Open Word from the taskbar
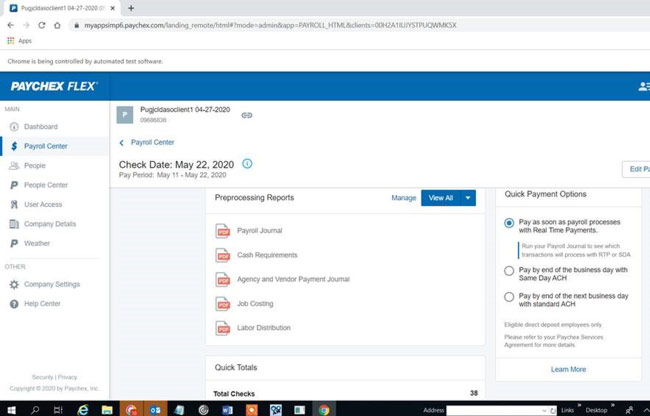This screenshot has height=416, width=650. [227, 410]
